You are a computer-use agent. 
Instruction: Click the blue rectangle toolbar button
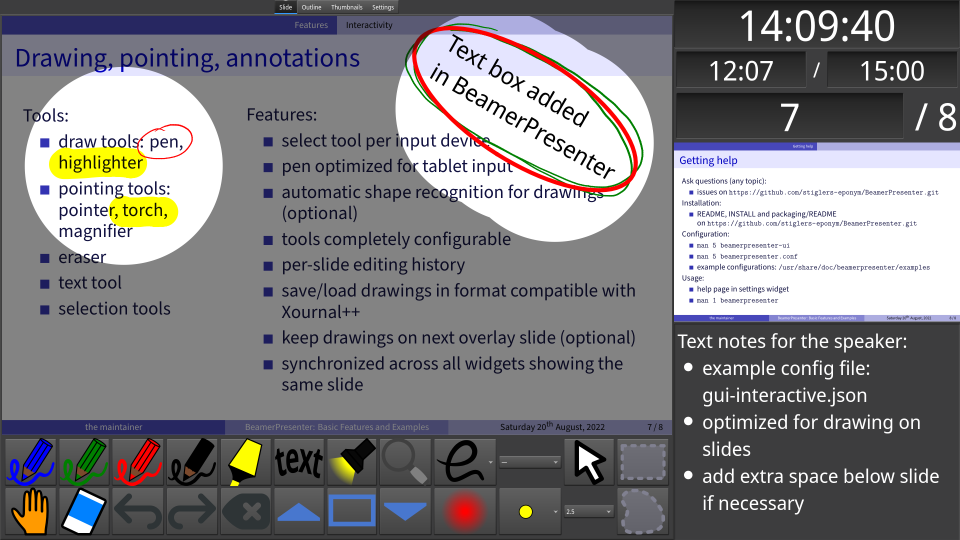point(352,511)
